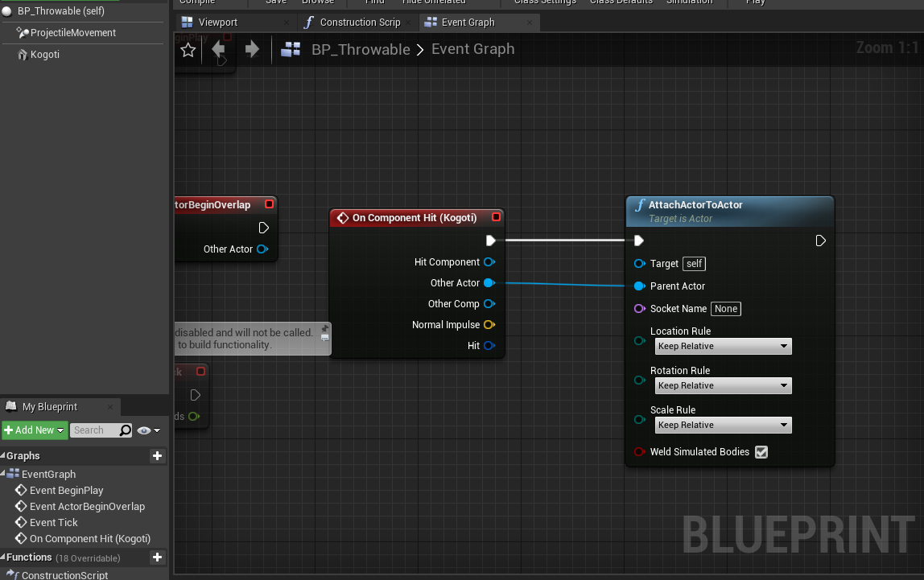Click the Hit Component output pin
Image resolution: width=924 pixels, height=580 pixels.
coord(489,262)
